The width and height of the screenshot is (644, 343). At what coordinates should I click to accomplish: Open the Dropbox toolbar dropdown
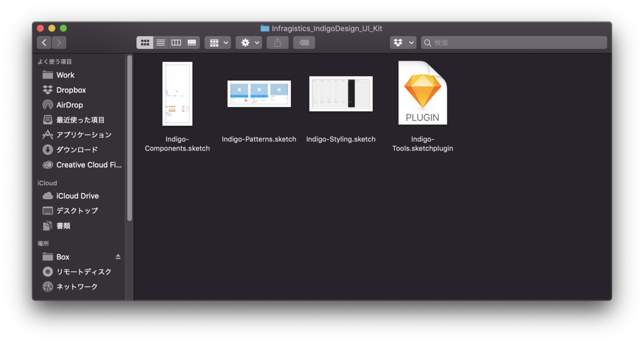click(403, 42)
